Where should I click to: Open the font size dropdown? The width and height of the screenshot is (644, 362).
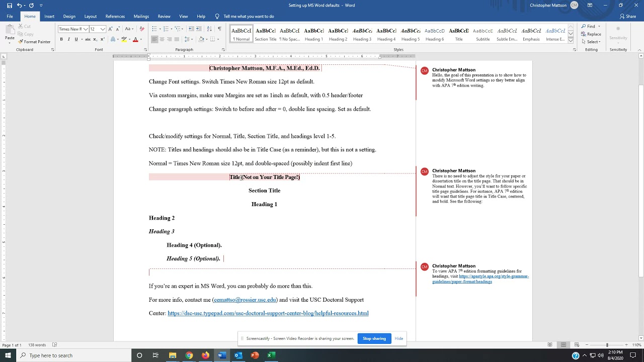coord(103,29)
